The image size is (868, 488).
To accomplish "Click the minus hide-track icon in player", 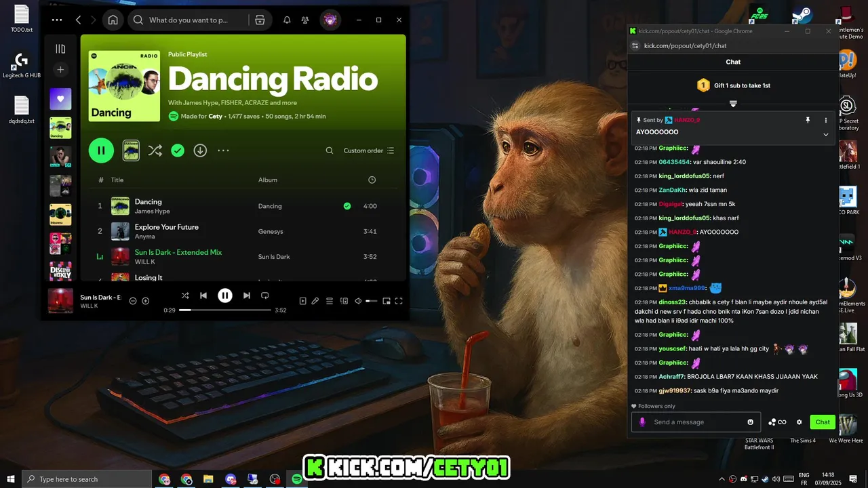I will [133, 301].
